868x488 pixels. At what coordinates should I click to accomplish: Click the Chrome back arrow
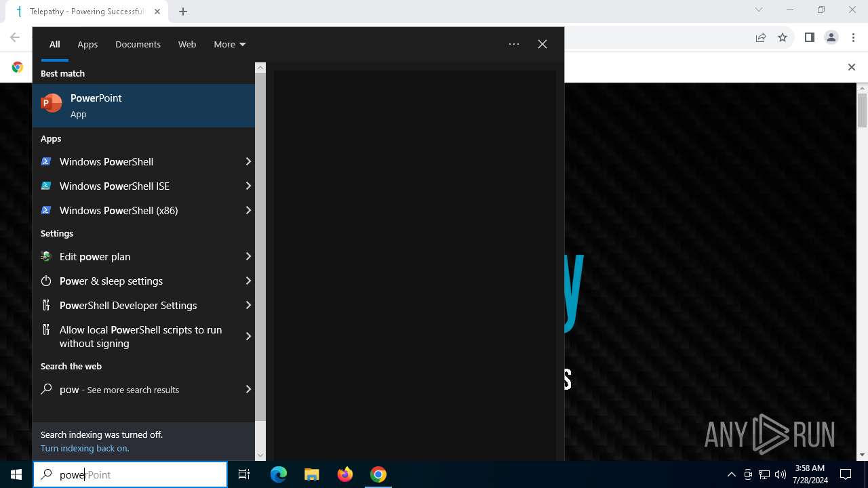pos(15,37)
